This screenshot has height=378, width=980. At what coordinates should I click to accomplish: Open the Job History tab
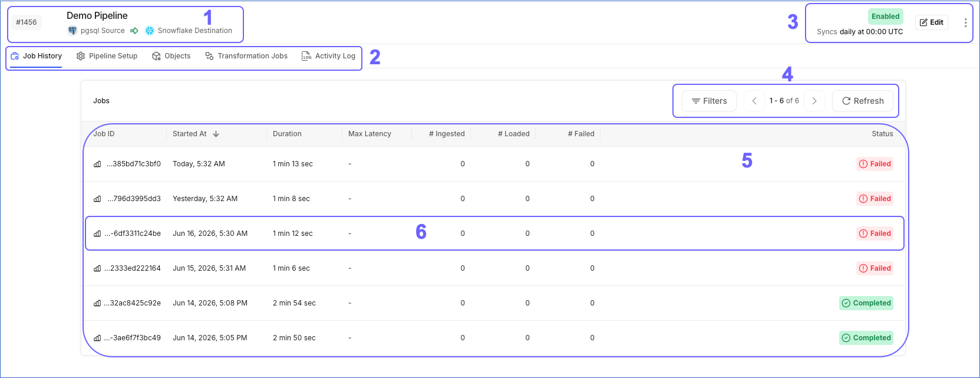point(36,56)
